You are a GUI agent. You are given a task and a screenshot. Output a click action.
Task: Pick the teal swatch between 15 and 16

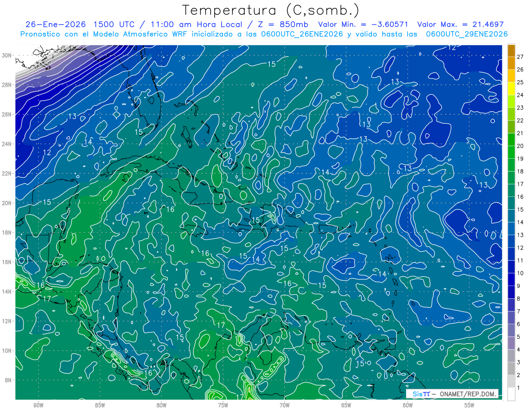(x=511, y=204)
